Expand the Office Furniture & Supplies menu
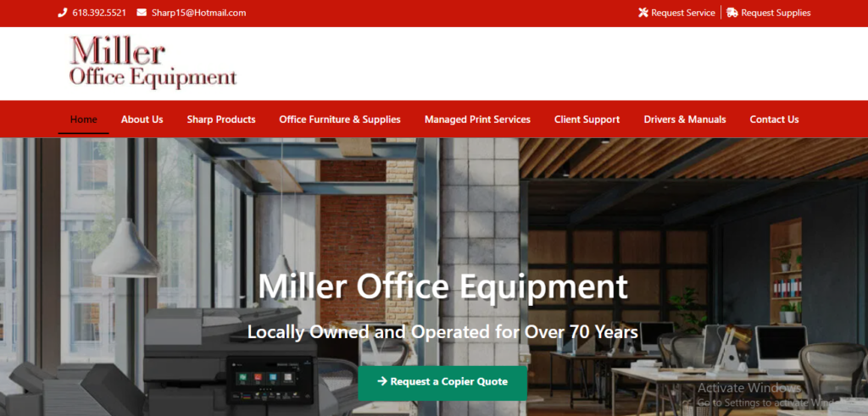 click(340, 119)
